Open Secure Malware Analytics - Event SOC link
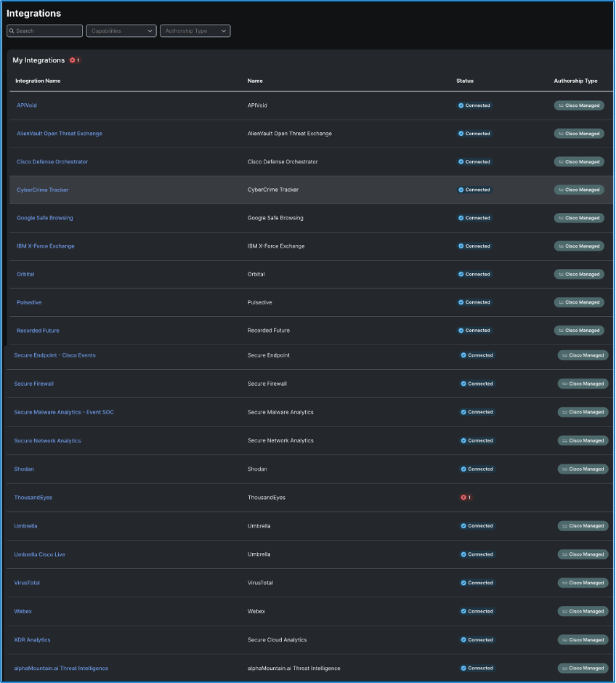Viewport: 616px width, 683px height. (x=64, y=412)
